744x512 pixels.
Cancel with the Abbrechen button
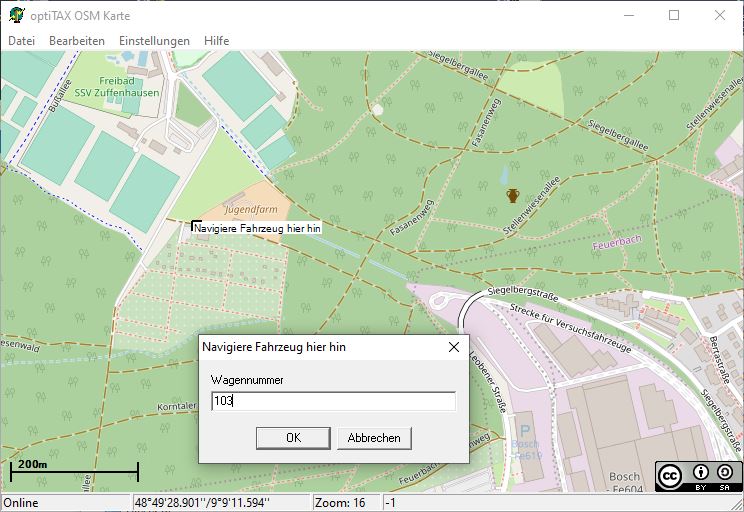[374, 438]
